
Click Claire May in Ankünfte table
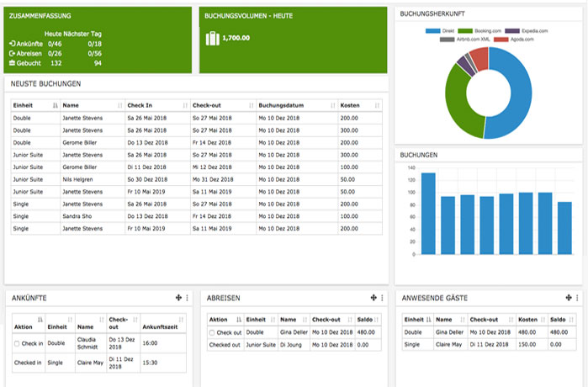pos(90,363)
